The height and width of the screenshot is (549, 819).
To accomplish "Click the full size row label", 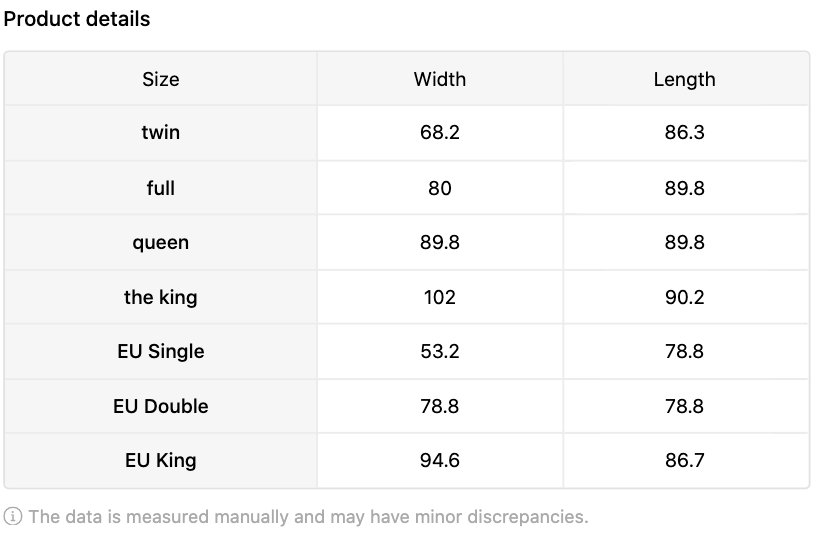I will [160, 188].
